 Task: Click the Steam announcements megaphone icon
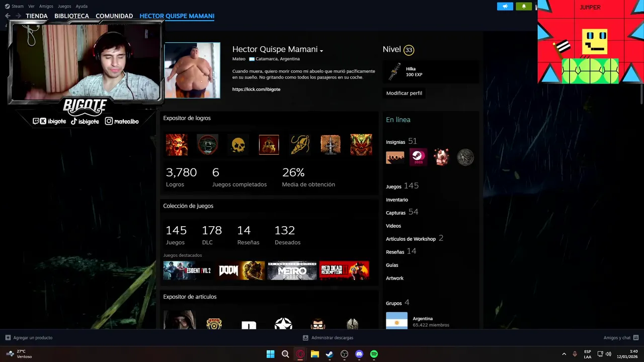(505, 7)
